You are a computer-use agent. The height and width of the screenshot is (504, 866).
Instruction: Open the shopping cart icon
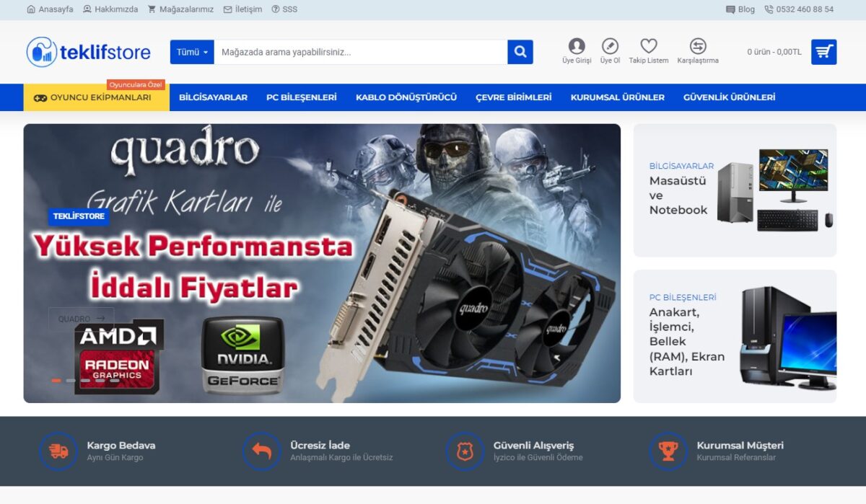(823, 52)
